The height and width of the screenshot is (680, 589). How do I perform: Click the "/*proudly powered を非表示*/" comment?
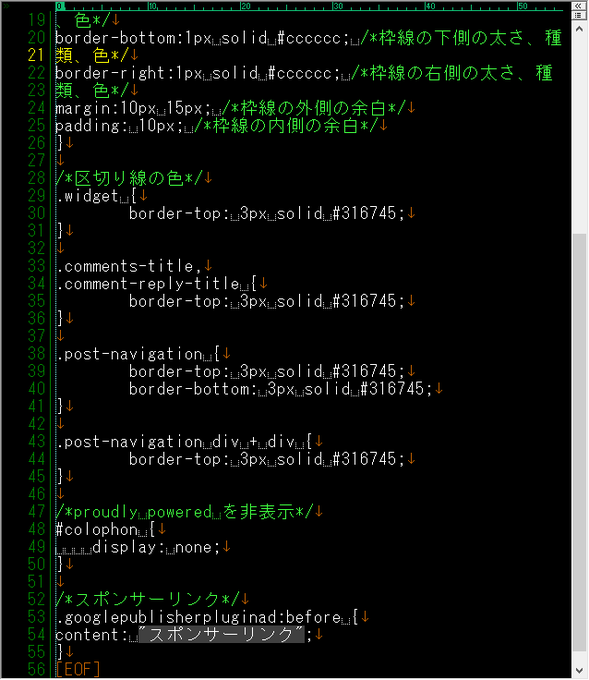pos(184,512)
